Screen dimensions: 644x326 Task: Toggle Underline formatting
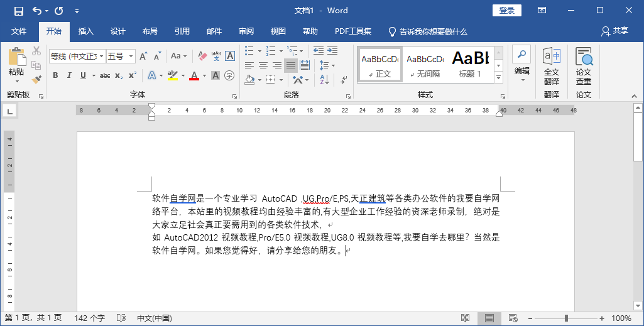point(84,75)
